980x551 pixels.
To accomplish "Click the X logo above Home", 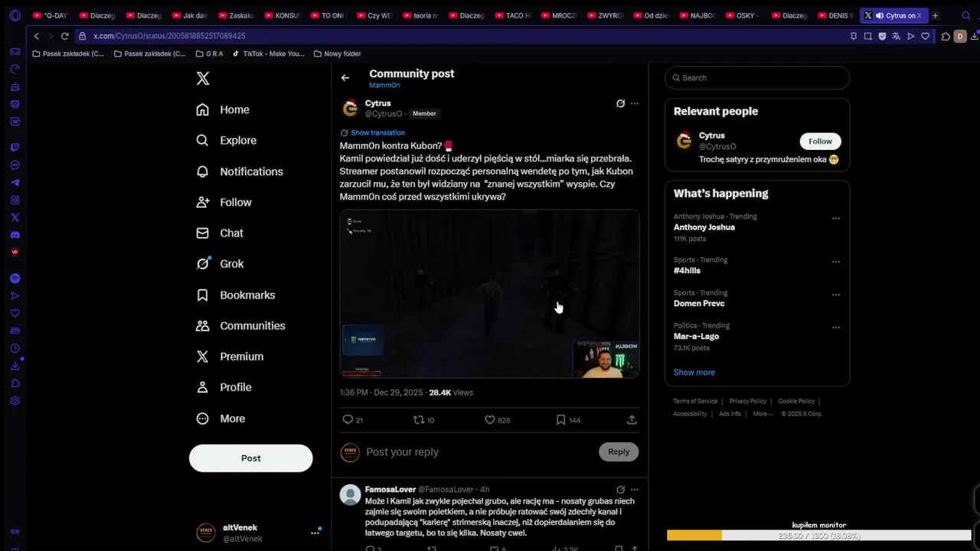I will (x=203, y=78).
